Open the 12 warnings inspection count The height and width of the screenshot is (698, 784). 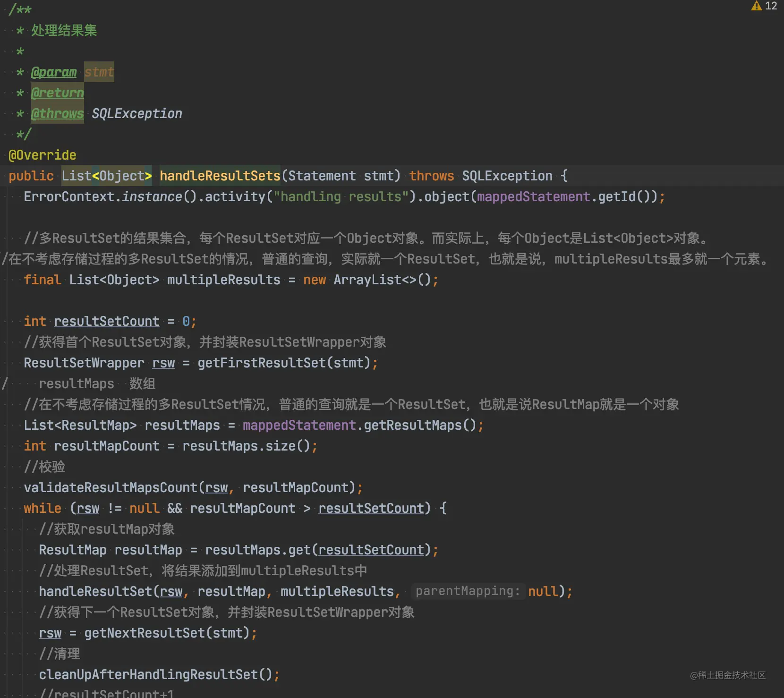pyautogui.click(x=771, y=6)
